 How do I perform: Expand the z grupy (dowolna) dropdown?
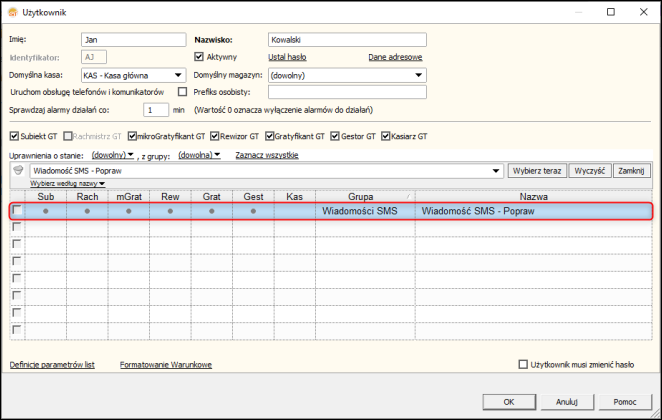(x=199, y=155)
